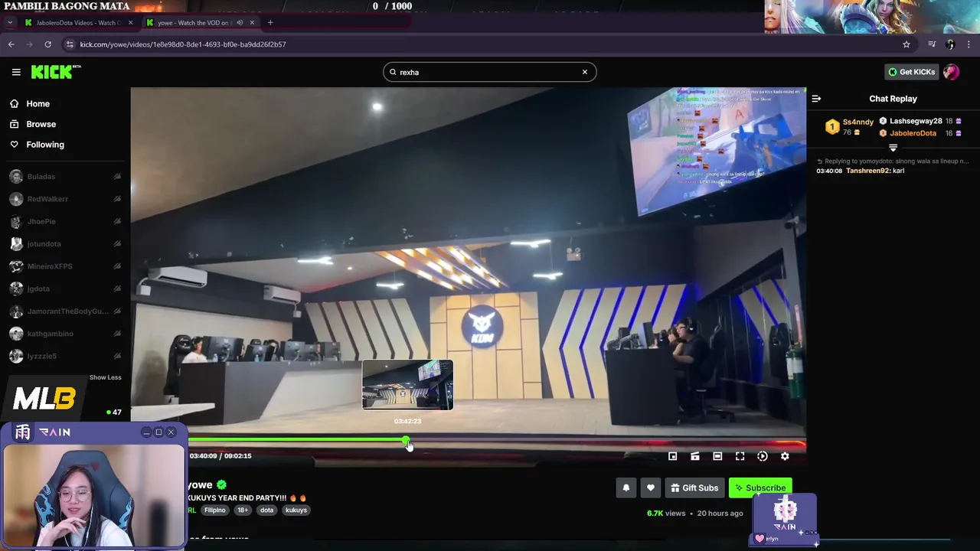Mute alerts for Buladas channel
The image size is (980, 551).
pyautogui.click(x=117, y=177)
